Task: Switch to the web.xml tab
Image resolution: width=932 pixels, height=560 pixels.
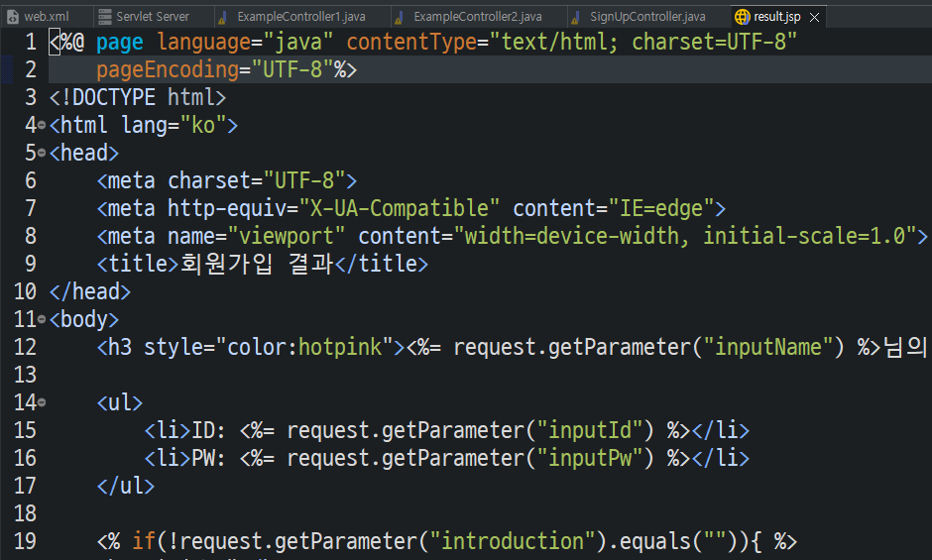Action: click(46, 17)
